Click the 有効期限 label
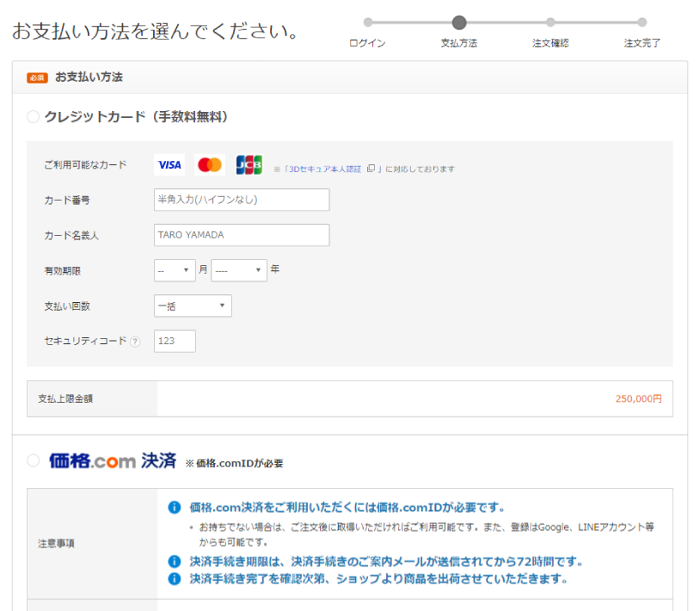This screenshot has width=700, height=611. click(x=63, y=271)
